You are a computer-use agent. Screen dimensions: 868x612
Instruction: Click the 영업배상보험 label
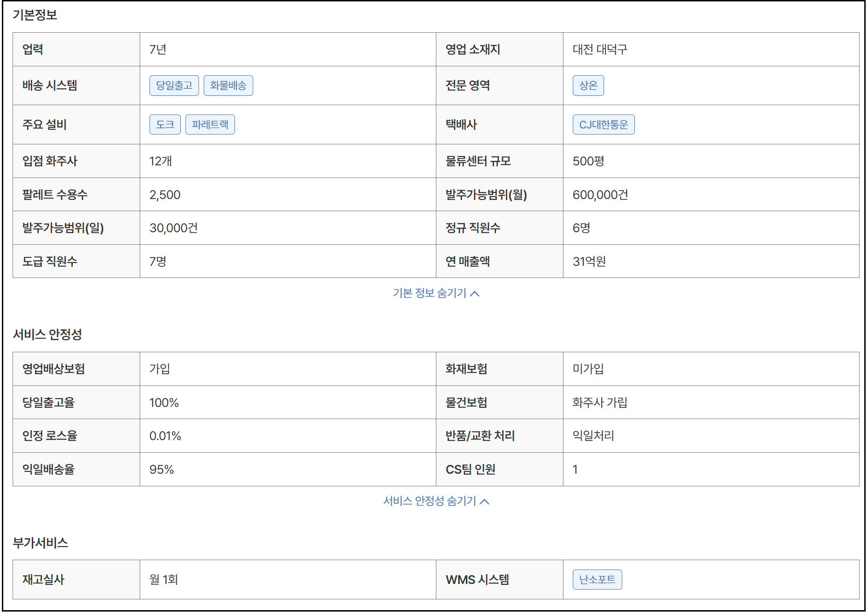point(54,369)
